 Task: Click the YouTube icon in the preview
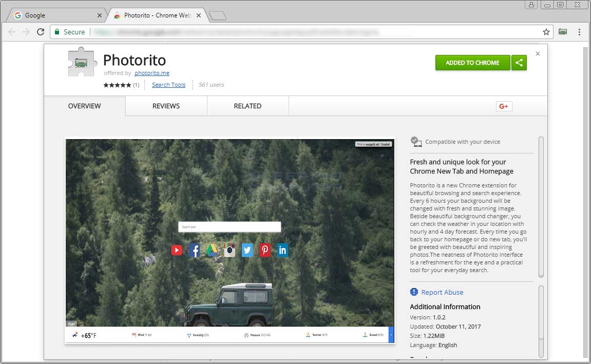(x=177, y=250)
